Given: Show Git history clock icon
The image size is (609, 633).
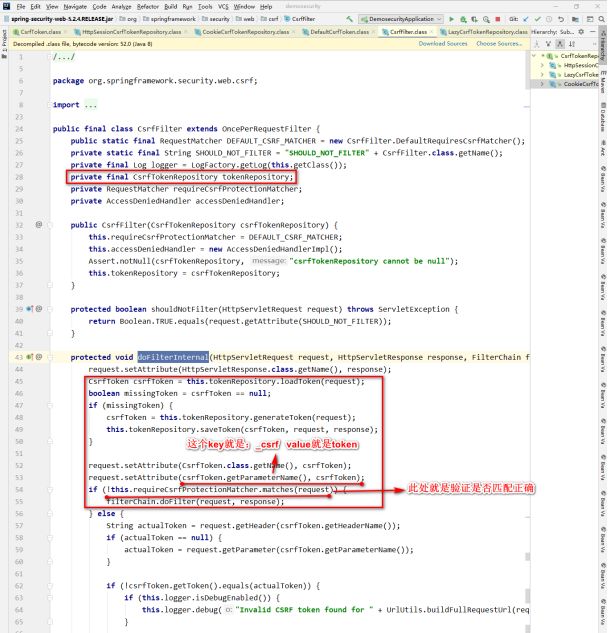Looking at the screenshot, I should pos(549,19).
